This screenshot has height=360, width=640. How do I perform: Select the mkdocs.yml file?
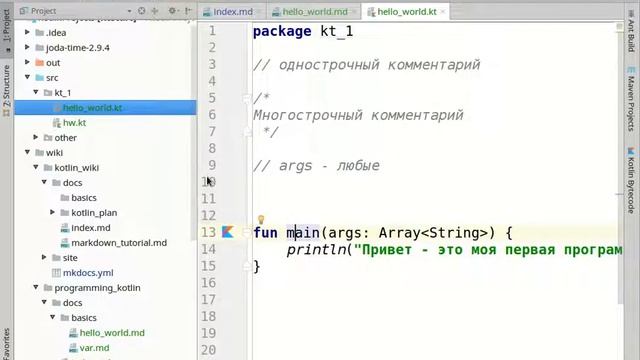point(88,273)
